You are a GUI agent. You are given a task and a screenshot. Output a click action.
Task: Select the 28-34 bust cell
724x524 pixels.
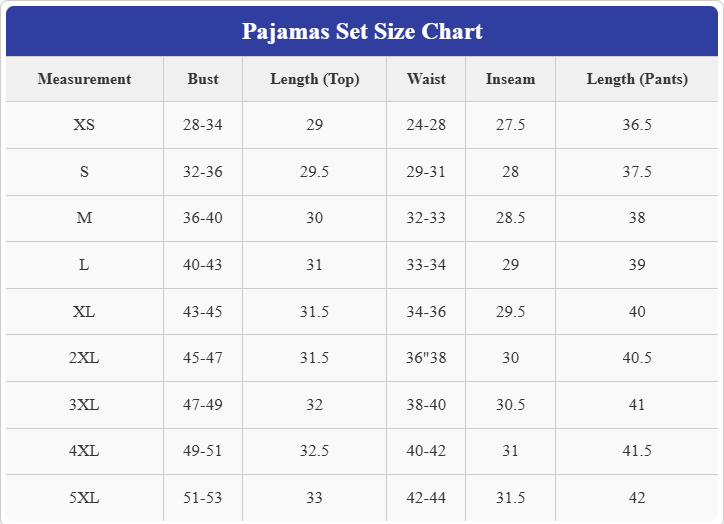(x=203, y=125)
